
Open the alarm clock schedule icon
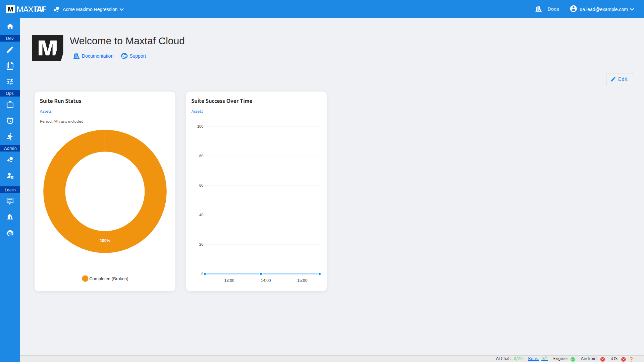tap(10, 121)
